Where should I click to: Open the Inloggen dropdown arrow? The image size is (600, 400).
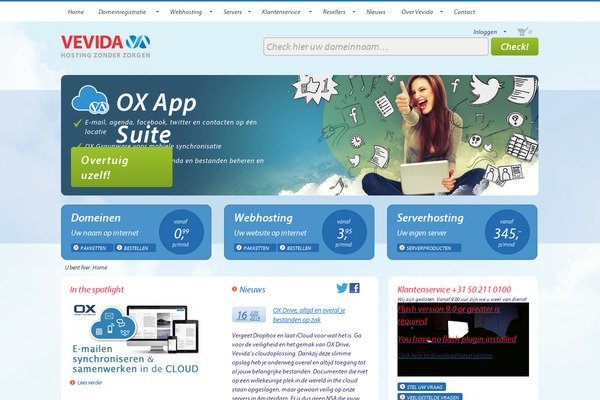(x=505, y=32)
